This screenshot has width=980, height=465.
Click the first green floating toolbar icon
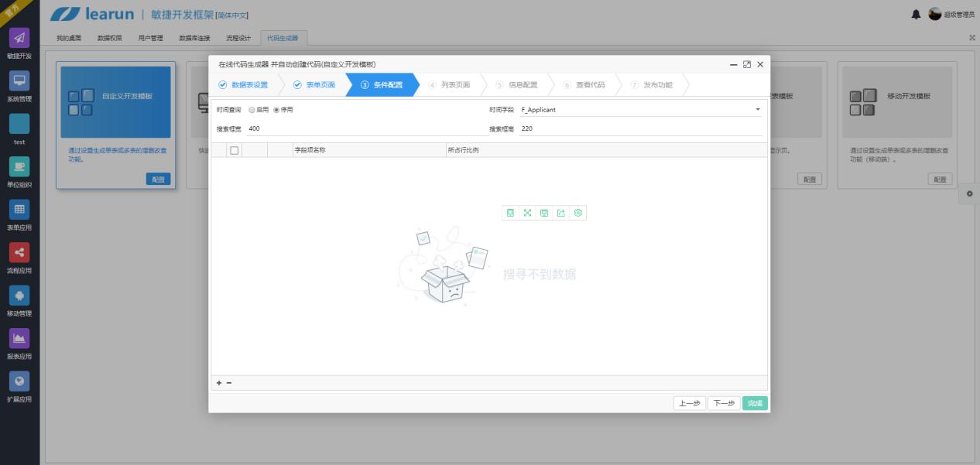point(510,212)
